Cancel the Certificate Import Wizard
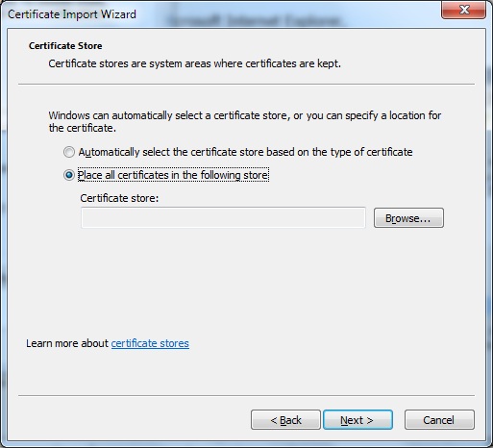 [439, 420]
